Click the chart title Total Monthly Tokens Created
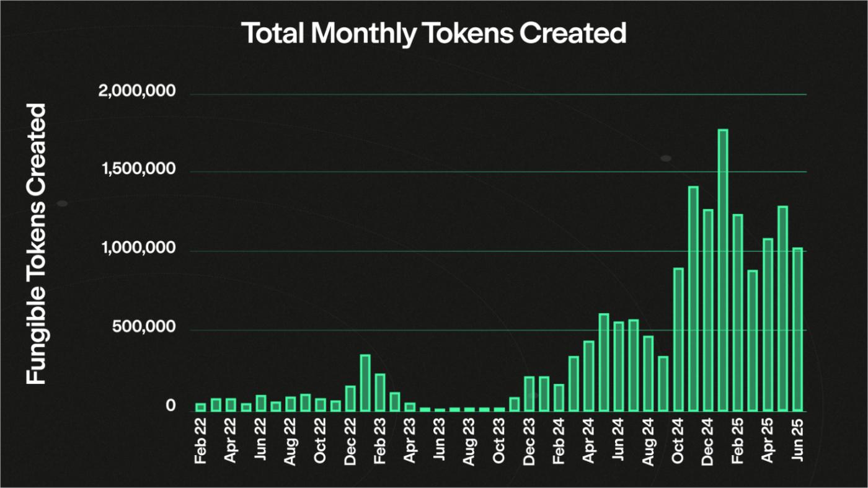This screenshot has height=488, width=868. [434, 33]
